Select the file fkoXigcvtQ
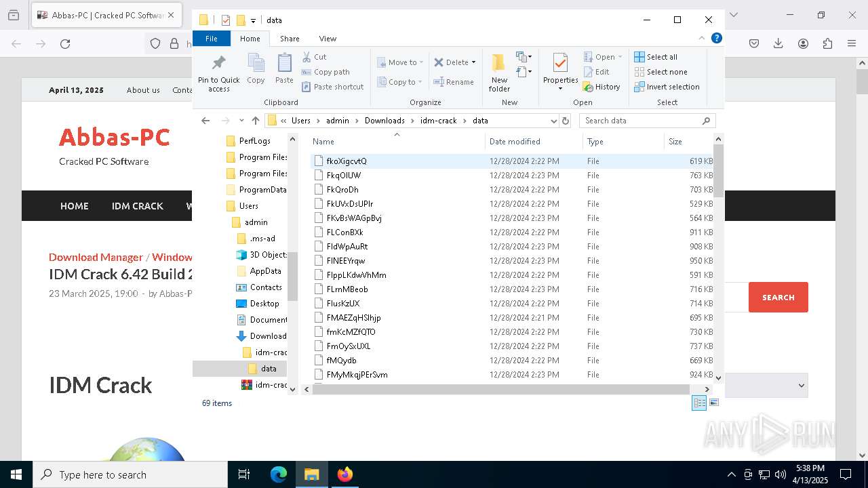This screenshot has height=488, width=868. [347, 161]
